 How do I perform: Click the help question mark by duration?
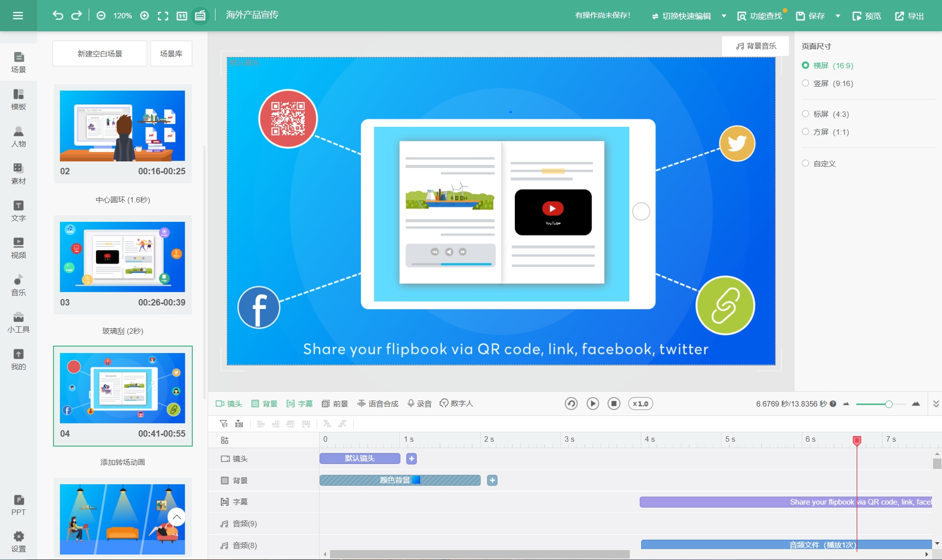pyautogui.click(x=833, y=404)
